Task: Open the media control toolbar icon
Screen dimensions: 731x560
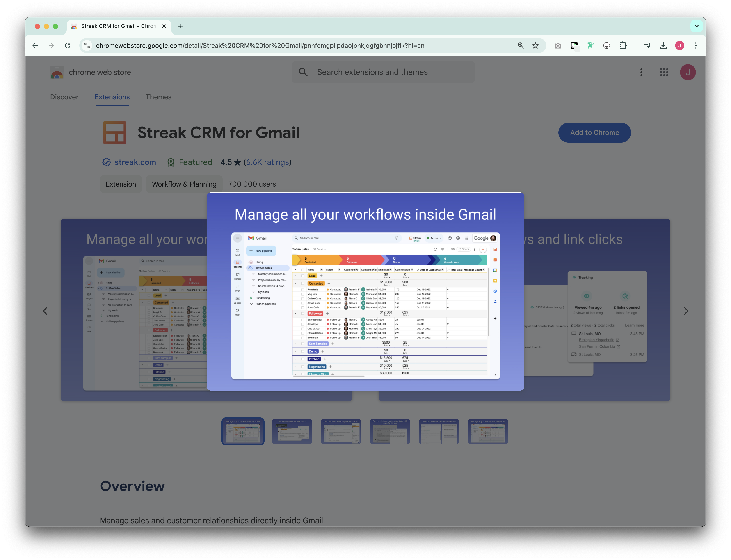Action: [647, 46]
